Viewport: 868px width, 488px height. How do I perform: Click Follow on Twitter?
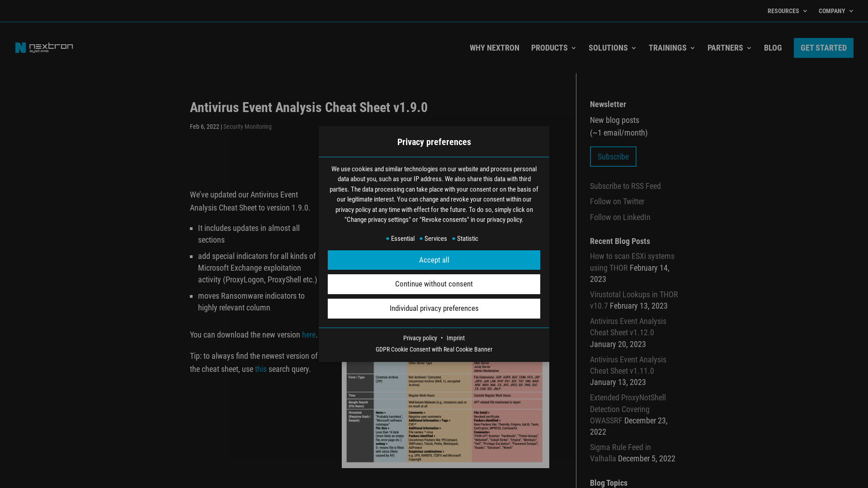(617, 202)
